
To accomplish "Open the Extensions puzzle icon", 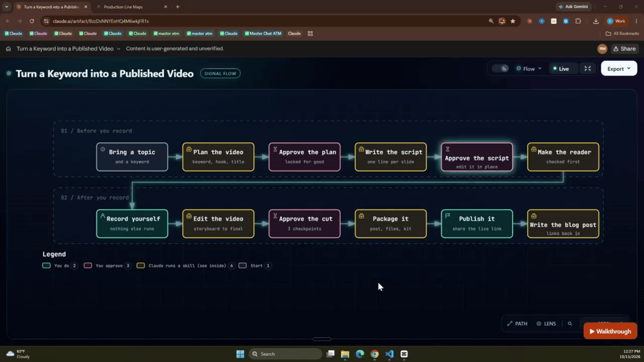I will coord(578,21).
